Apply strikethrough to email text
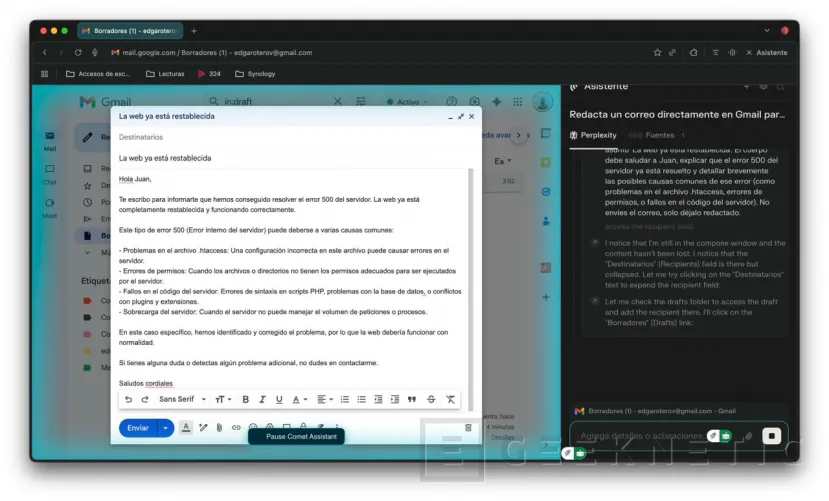The width and height of the screenshot is (829, 501). tap(431, 400)
